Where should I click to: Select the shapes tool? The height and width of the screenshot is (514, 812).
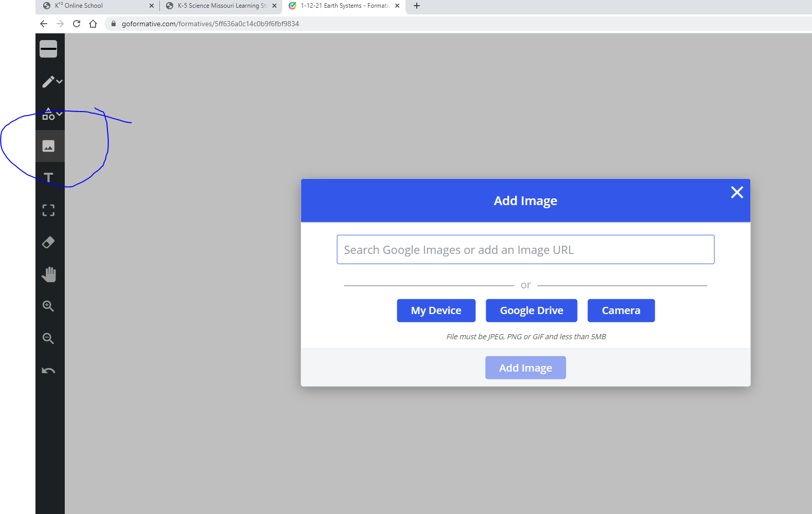[48, 114]
